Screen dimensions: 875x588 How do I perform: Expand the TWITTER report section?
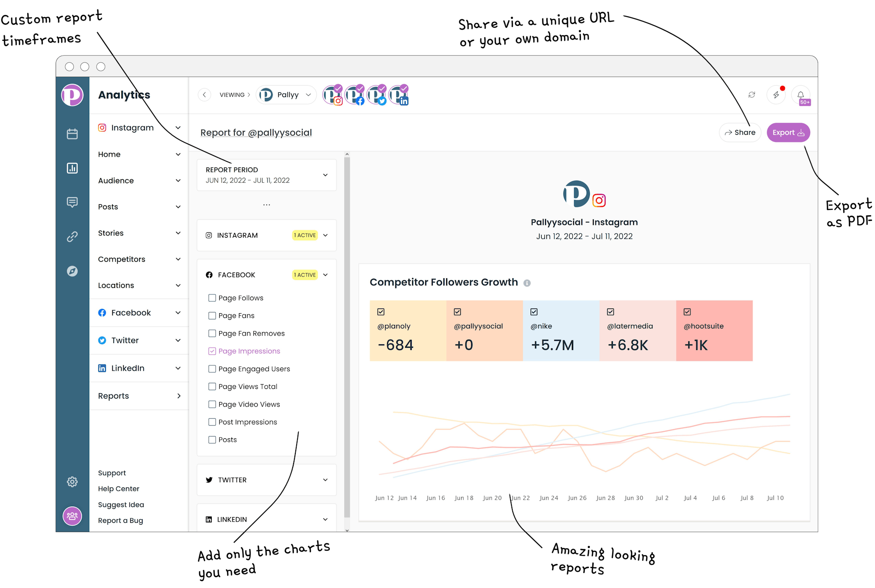click(x=266, y=480)
